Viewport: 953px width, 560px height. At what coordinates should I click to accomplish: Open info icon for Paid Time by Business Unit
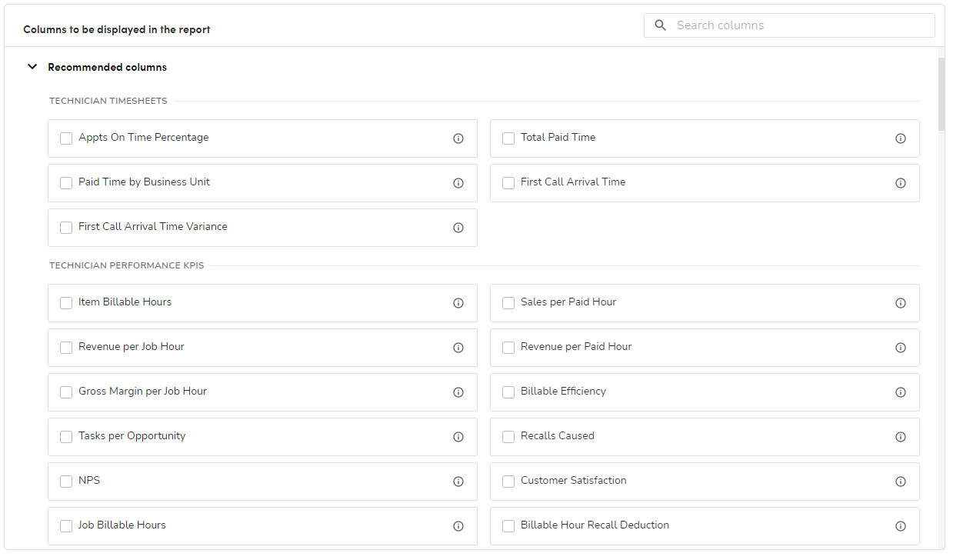point(458,183)
